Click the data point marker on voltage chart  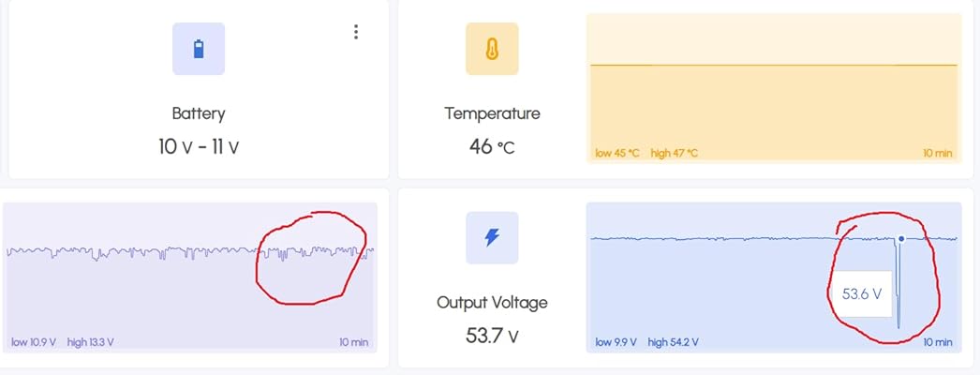click(901, 238)
